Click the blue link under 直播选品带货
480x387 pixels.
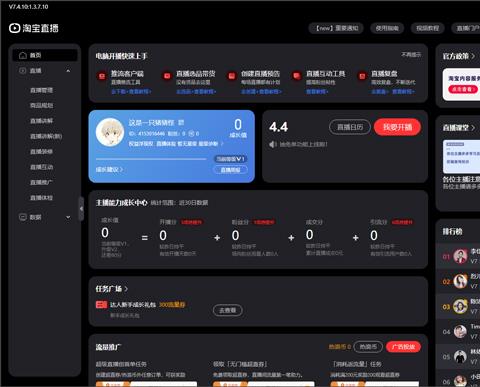(x=196, y=92)
